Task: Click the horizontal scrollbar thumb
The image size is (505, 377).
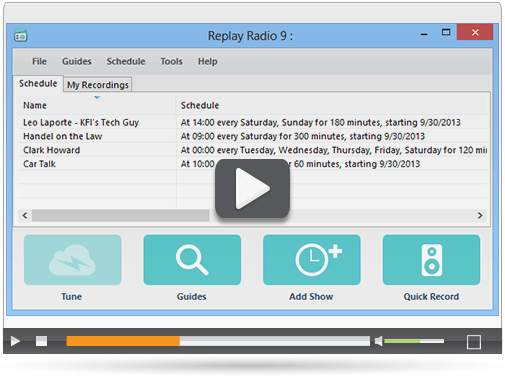Action: [121, 215]
